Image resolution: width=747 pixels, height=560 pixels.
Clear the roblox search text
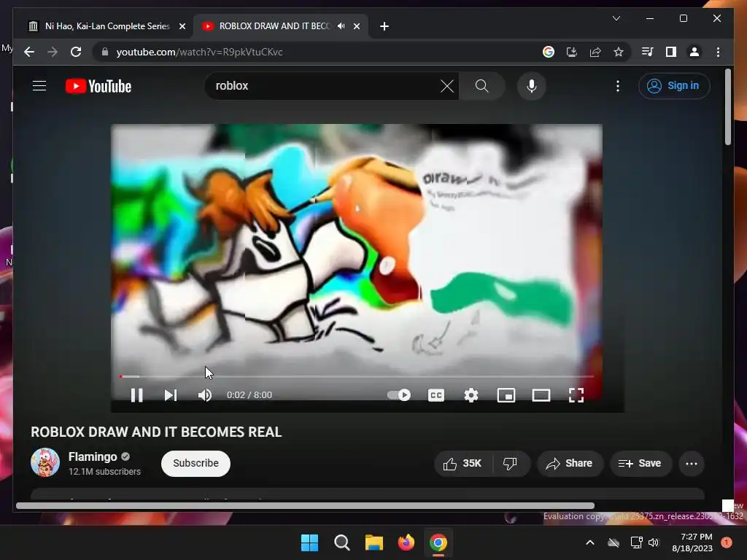pyautogui.click(x=447, y=86)
